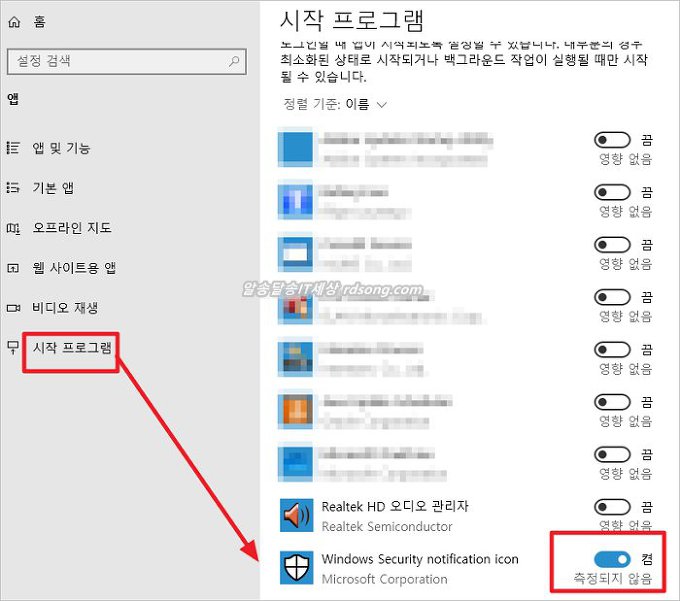Click the 시작 프로그램 page heading
680x601 pixels.
coord(352,21)
